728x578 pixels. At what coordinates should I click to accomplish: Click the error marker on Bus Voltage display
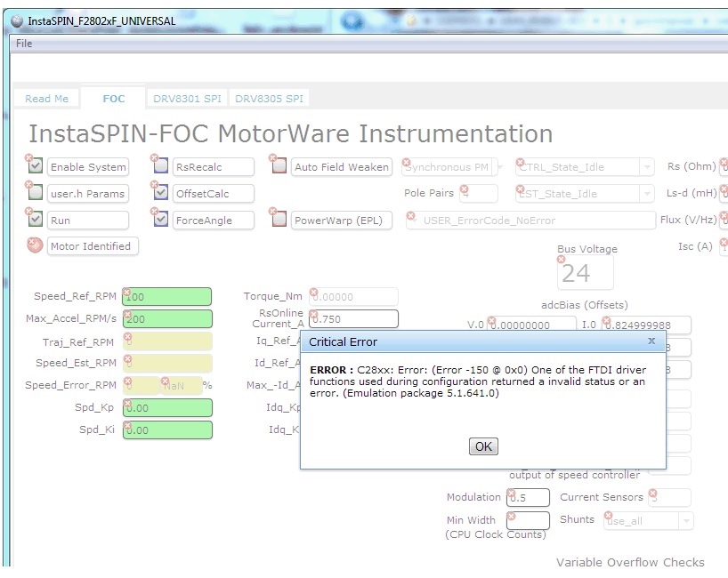tap(562, 260)
